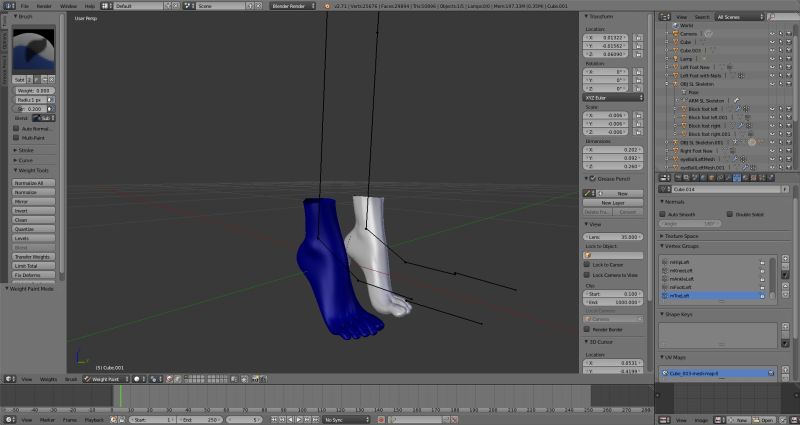Screen dimensions: 800x425
Task: Click the Camera object icon in outliner
Action: (x=675, y=34)
